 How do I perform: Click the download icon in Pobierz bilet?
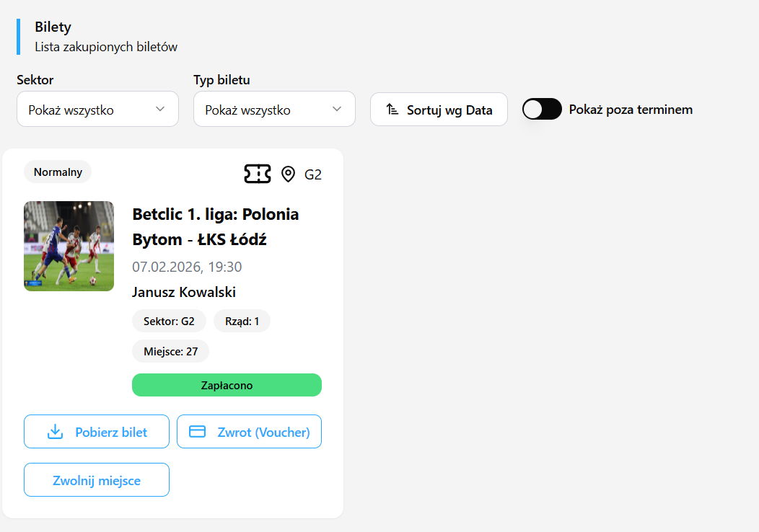click(55, 432)
